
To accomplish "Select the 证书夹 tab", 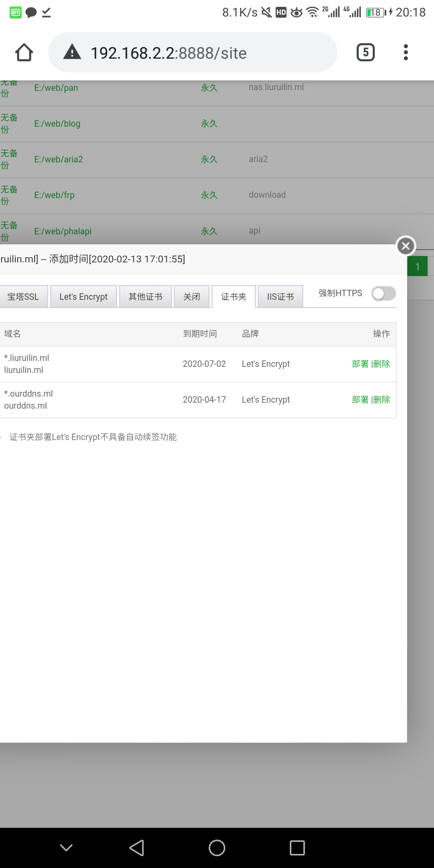I will tap(234, 297).
